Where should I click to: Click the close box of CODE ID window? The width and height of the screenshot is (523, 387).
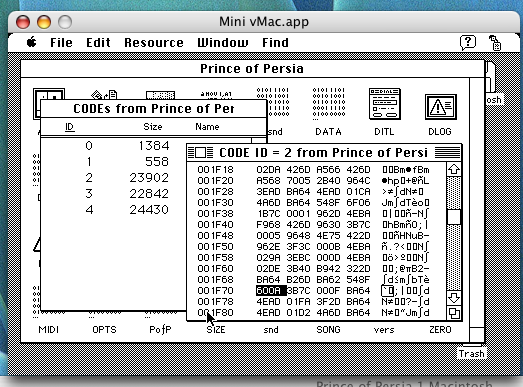[200, 152]
